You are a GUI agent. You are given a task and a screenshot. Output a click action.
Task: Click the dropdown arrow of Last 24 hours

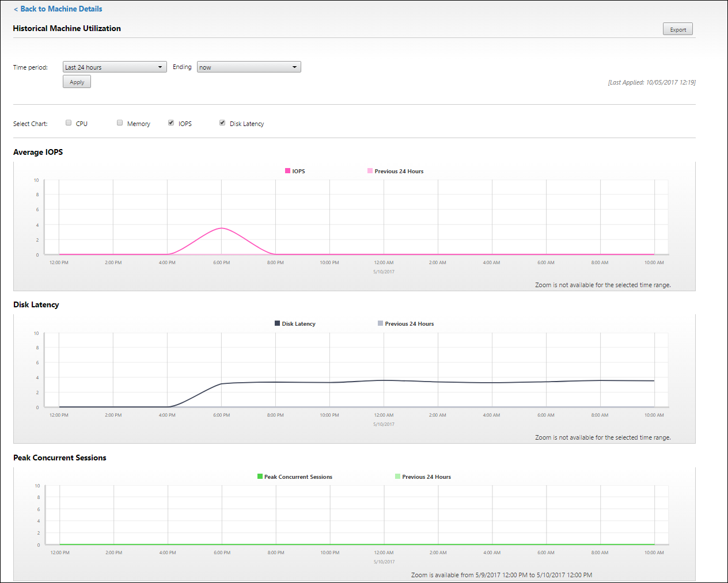160,67
